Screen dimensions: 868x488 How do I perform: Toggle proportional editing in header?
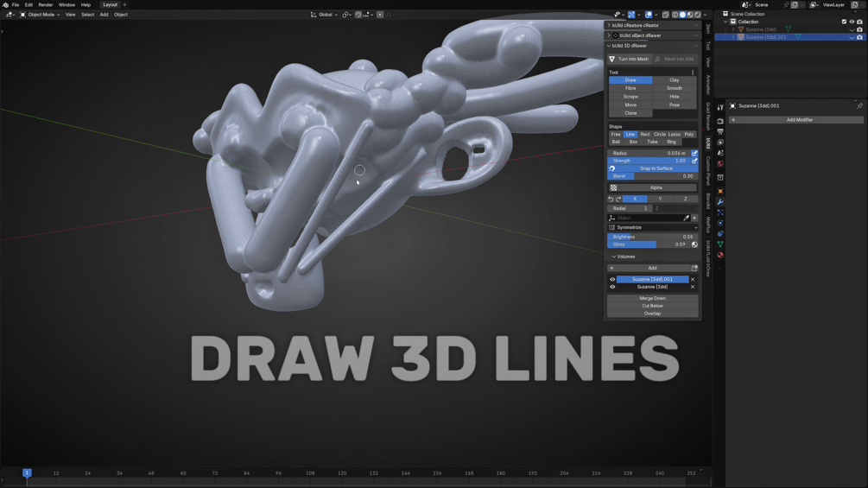point(380,15)
